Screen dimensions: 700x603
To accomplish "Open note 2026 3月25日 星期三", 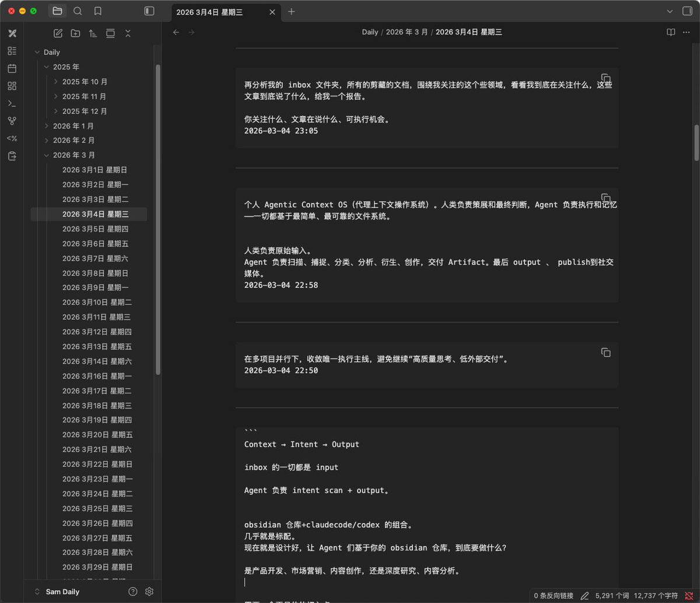I will pos(97,508).
